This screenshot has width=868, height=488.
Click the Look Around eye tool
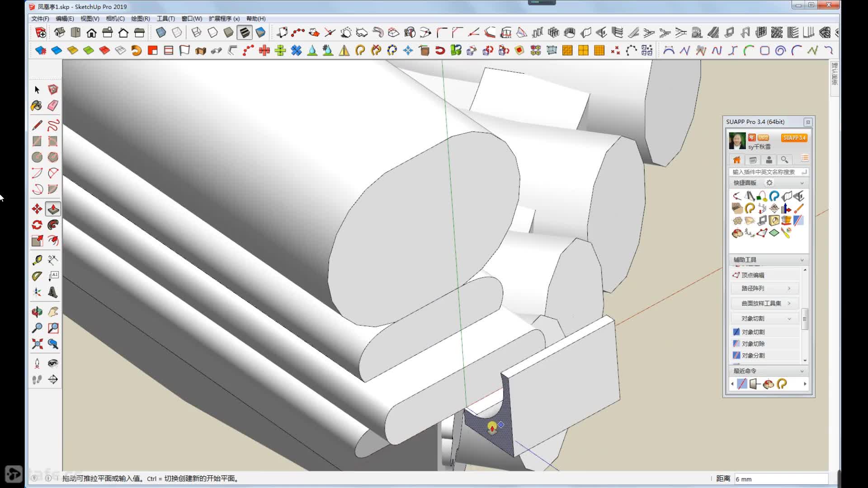coord(53,363)
